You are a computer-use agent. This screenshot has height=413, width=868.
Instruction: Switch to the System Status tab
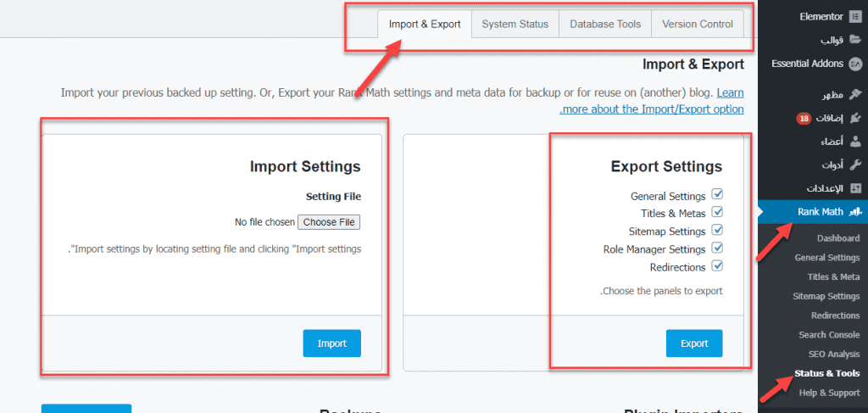[x=515, y=25]
